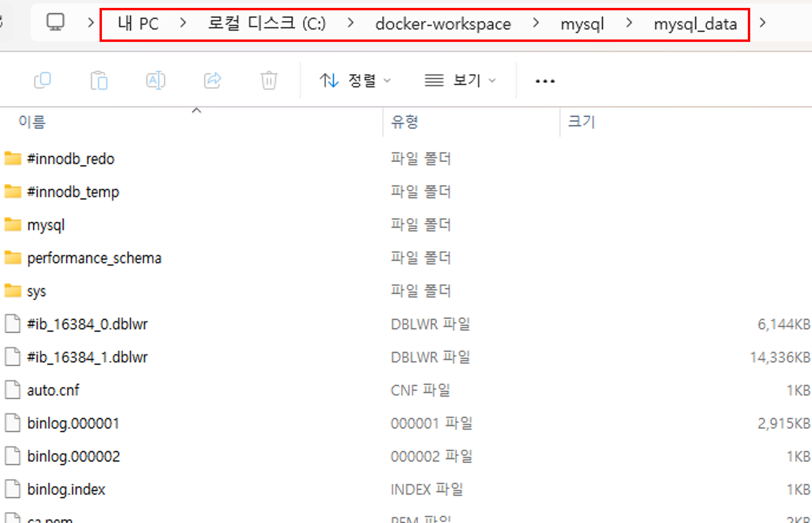Select the Rename icon

pyautogui.click(x=156, y=80)
